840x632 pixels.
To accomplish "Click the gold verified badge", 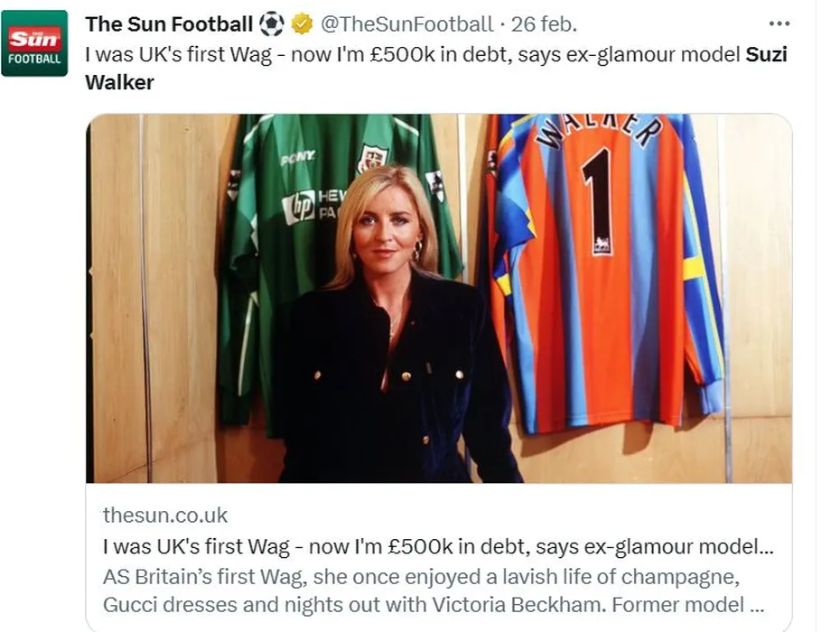I will point(302,24).
